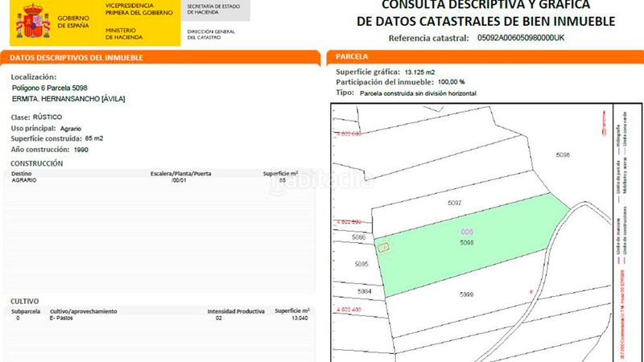644x362 pixels.
Task: Click 'Dirección General del Catastro' text
Action: [211, 35]
